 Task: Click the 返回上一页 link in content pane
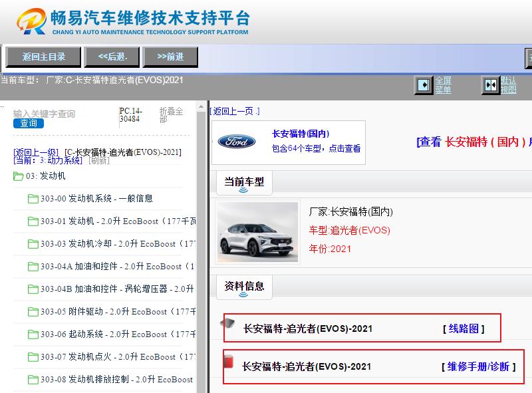click(235, 111)
